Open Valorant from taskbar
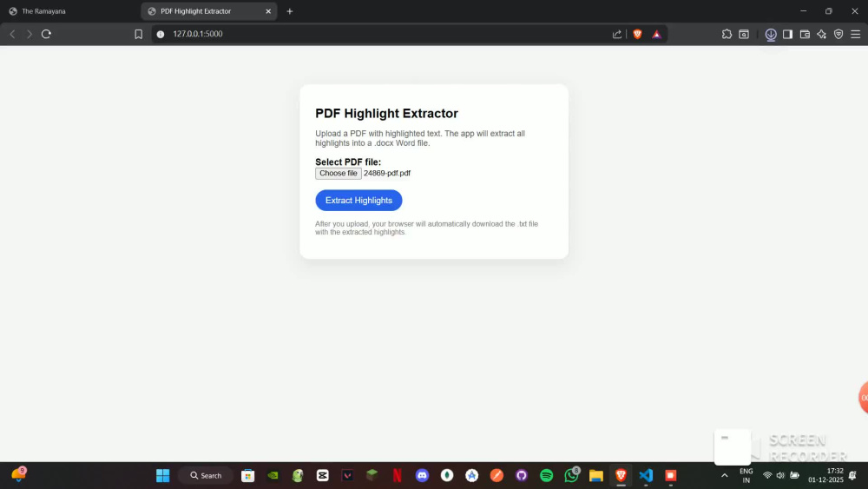The image size is (868, 489). [x=348, y=475]
